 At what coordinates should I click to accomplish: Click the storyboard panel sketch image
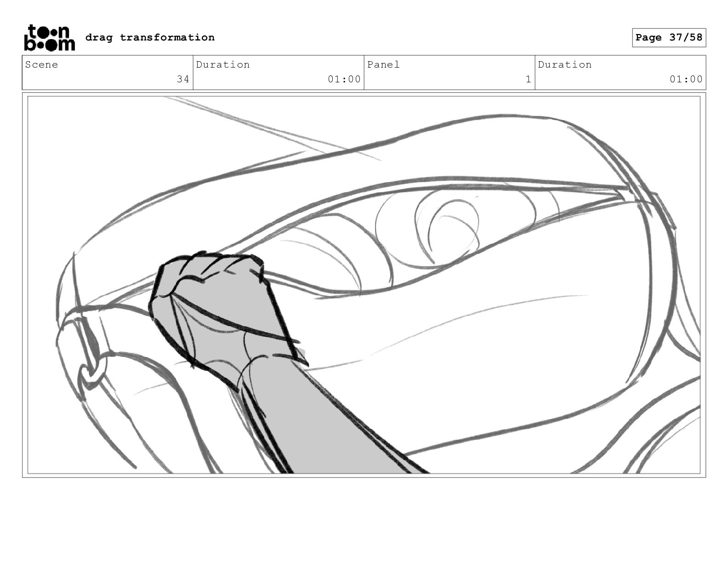pos(364,285)
